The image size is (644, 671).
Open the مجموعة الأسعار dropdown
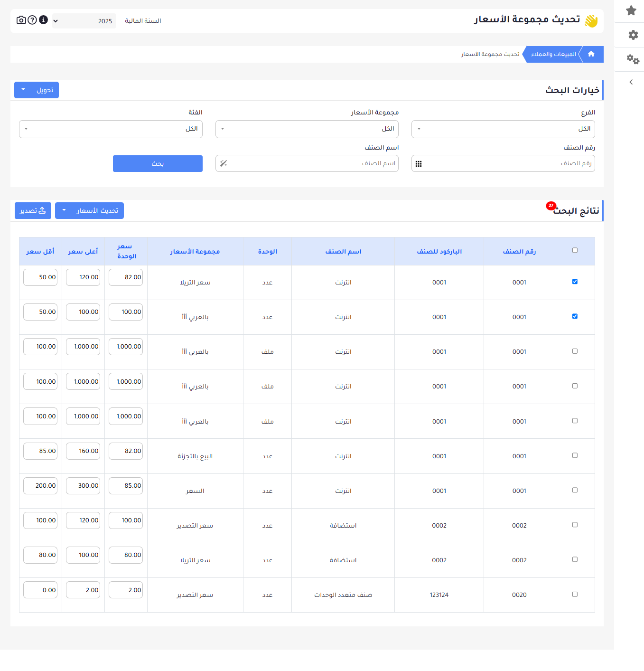tap(307, 129)
